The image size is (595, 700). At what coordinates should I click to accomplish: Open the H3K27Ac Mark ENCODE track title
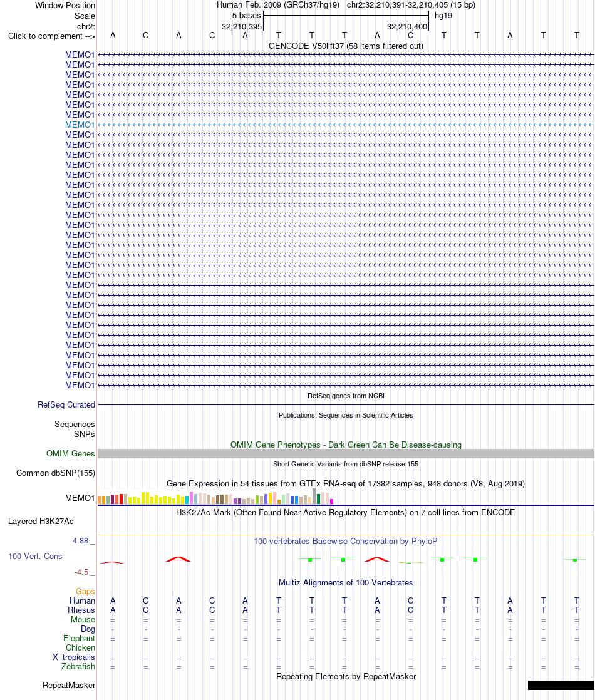(x=345, y=513)
